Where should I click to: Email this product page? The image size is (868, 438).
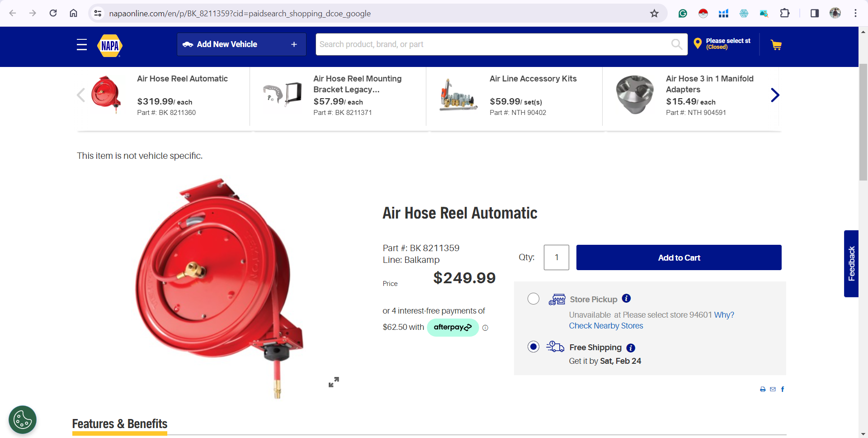pyautogui.click(x=773, y=389)
